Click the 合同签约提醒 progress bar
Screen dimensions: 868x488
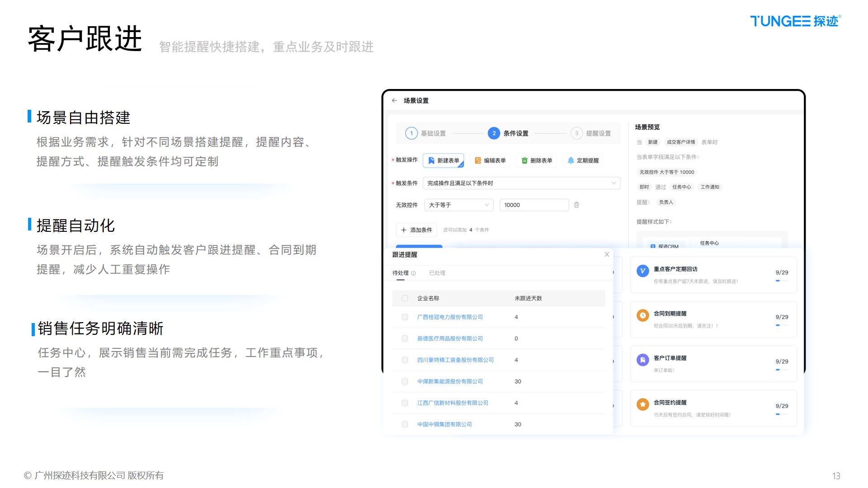(x=782, y=414)
